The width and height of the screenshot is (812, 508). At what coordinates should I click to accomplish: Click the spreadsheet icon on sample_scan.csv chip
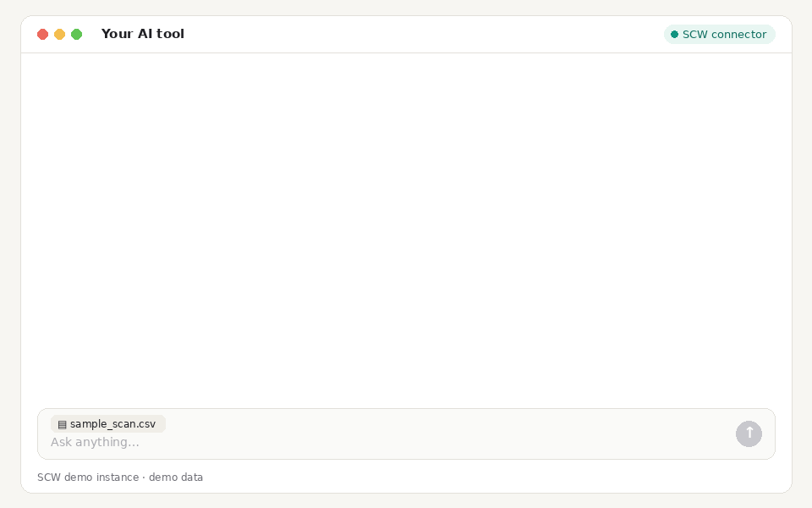62,424
